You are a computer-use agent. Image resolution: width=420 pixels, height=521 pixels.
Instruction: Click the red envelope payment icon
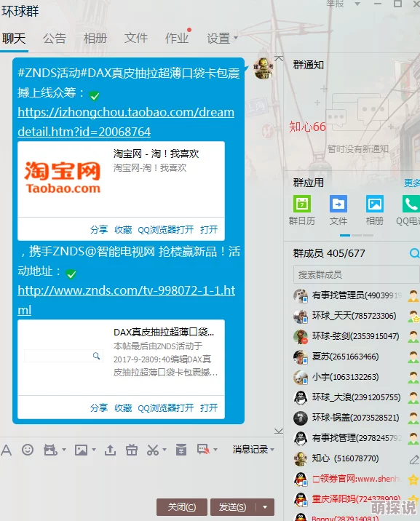(x=181, y=450)
